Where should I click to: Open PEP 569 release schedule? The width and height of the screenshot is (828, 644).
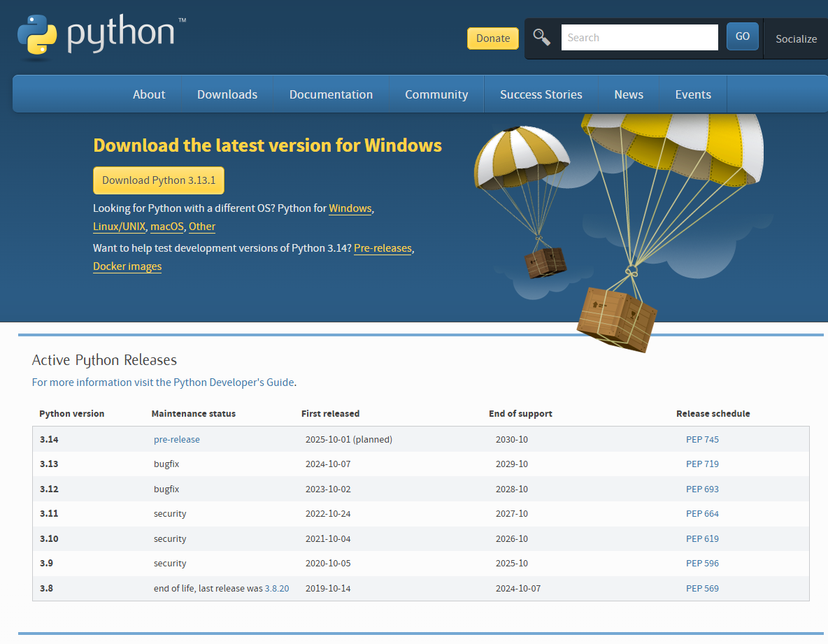click(x=702, y=588)
